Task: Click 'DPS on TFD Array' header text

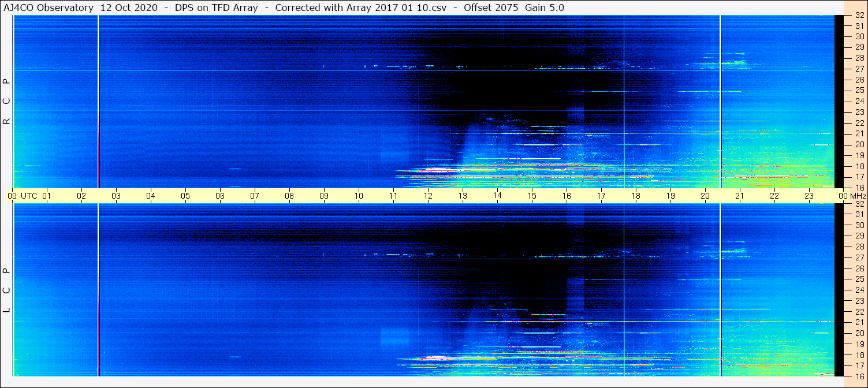Action: [x=216, y=8]
